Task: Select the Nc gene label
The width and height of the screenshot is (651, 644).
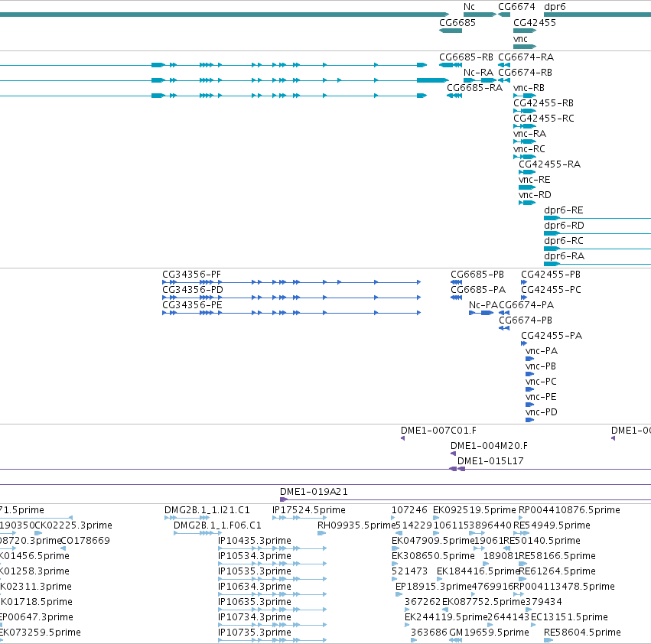Action: pos(469,7)
